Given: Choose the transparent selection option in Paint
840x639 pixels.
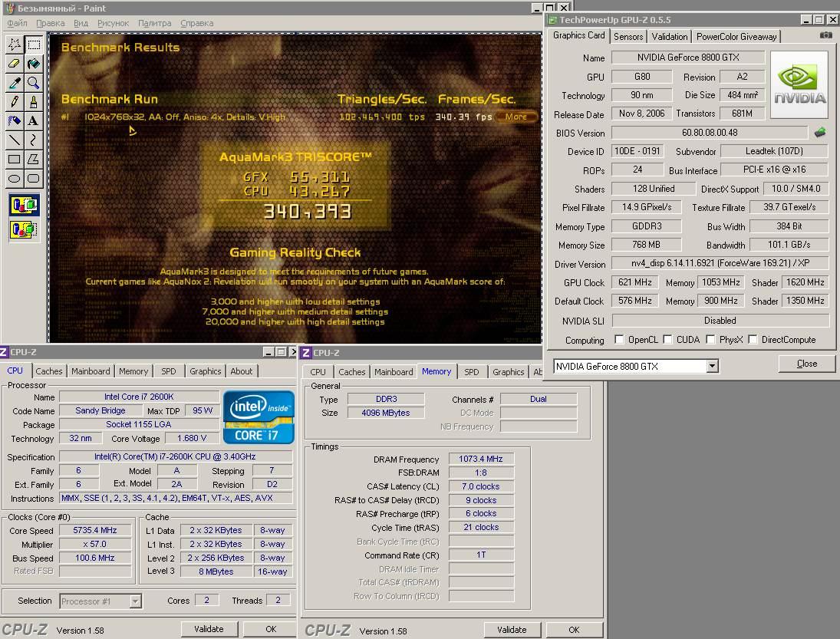Looking at the screenshot, I should [24, 230].
